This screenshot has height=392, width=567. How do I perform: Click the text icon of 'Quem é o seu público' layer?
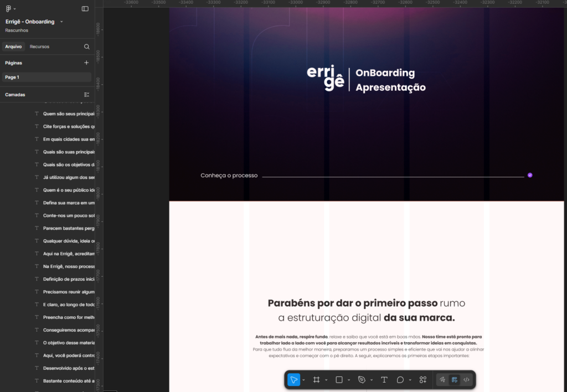pos(37,190)
